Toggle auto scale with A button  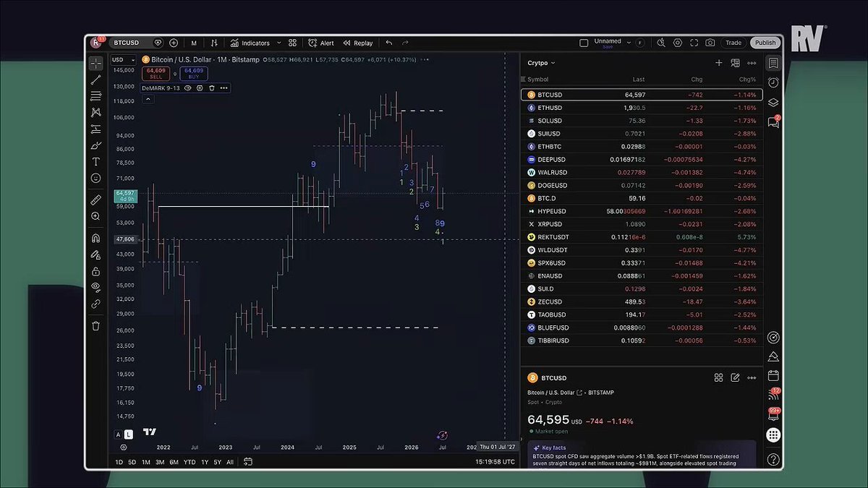tap(118, 435)
